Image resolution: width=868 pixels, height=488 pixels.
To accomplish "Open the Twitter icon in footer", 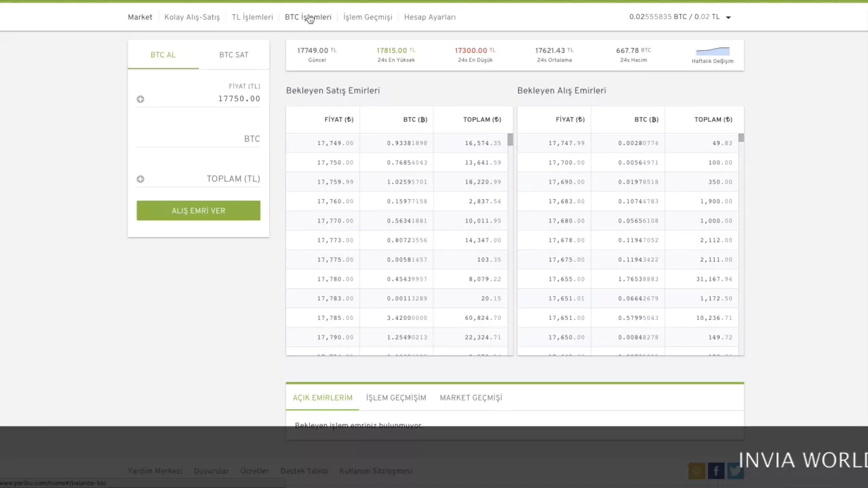I will pyautogui.click(x=736, y=470).
